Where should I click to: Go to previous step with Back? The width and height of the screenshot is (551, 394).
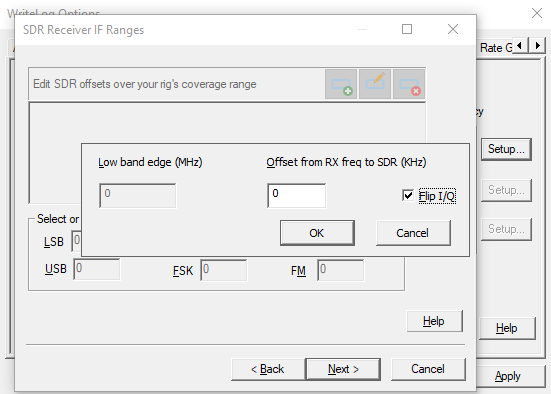[x=268, y=369]
